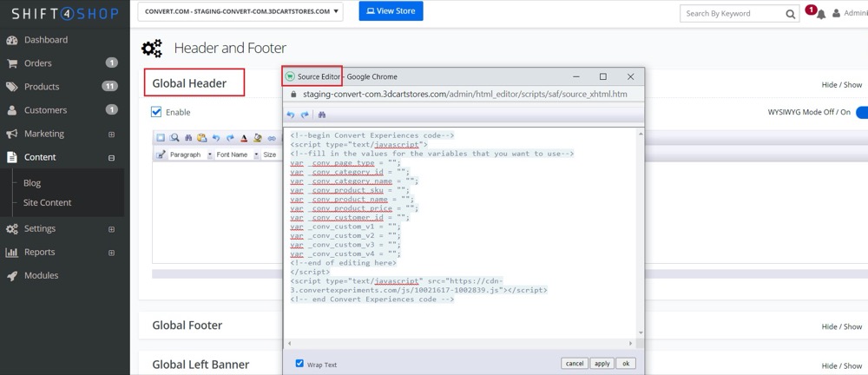Click the text color icon in header editor
This screenshot has height=375, width=868.
244,138
